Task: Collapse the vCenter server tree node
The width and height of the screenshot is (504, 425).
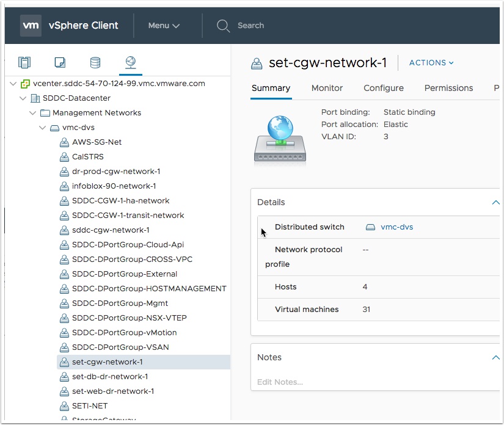Action: point(13,84)
